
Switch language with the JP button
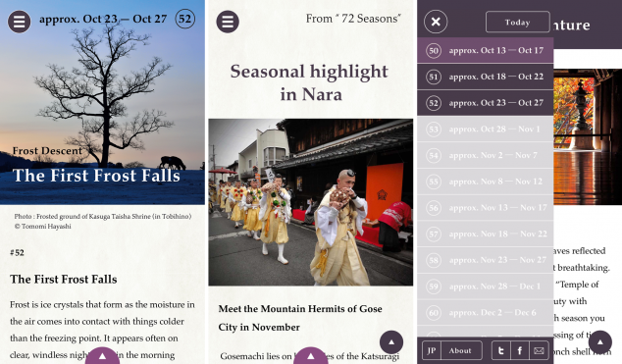(432, 350)
